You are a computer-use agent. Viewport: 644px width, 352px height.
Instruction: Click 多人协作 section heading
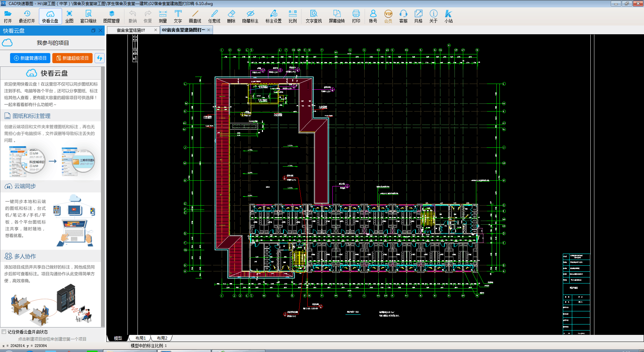(25, 256)
